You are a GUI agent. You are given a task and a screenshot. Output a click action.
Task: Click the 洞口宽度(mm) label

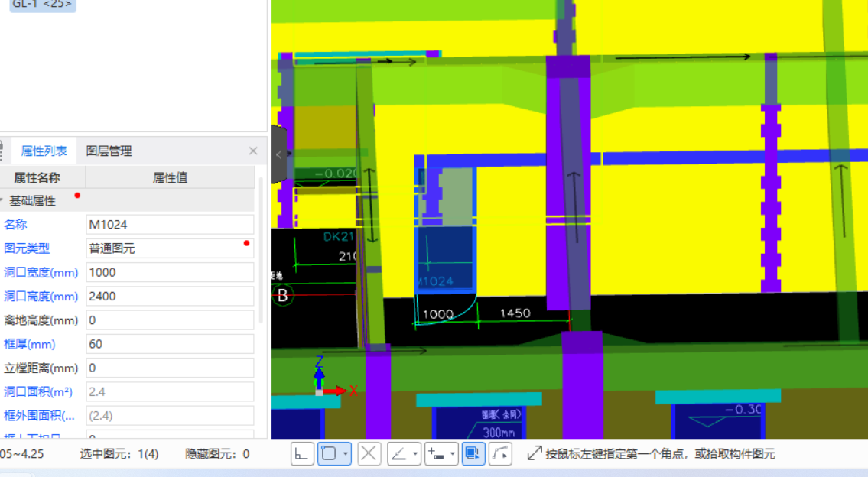click(41, 272)
